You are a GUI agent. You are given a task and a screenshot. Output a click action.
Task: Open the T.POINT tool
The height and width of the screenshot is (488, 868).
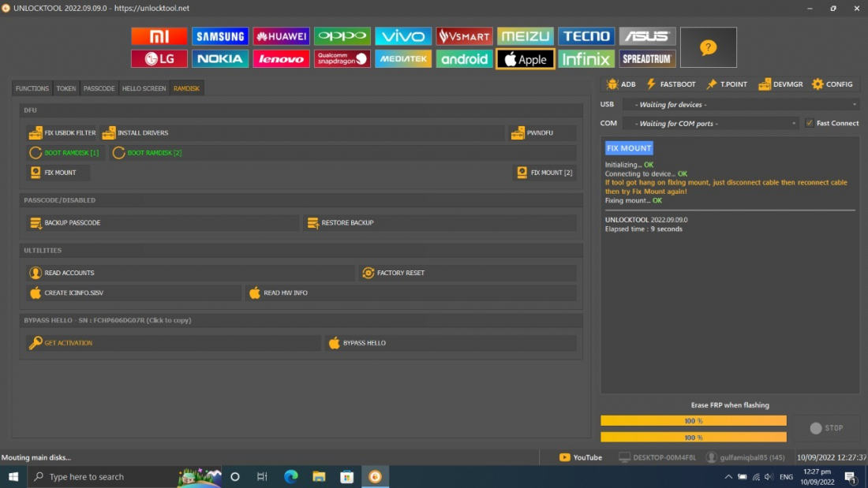tap(727, 84)
